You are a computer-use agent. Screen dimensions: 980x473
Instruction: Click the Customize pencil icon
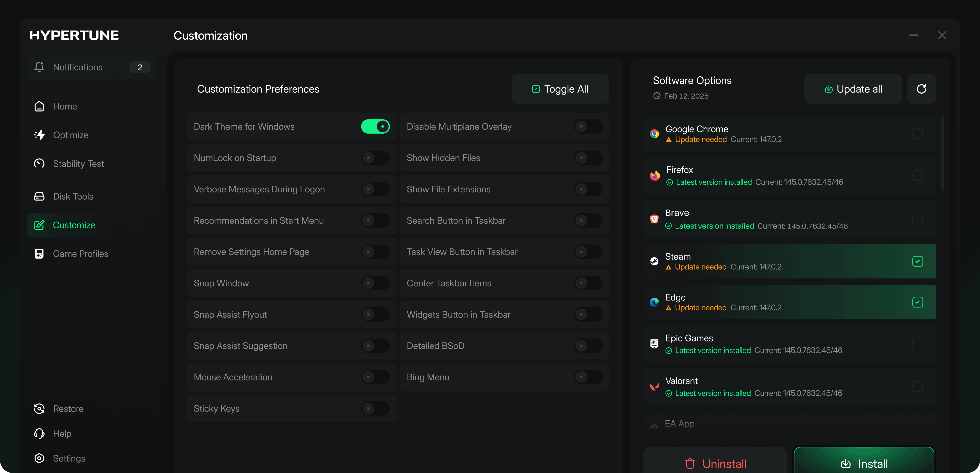pos(39,225)
